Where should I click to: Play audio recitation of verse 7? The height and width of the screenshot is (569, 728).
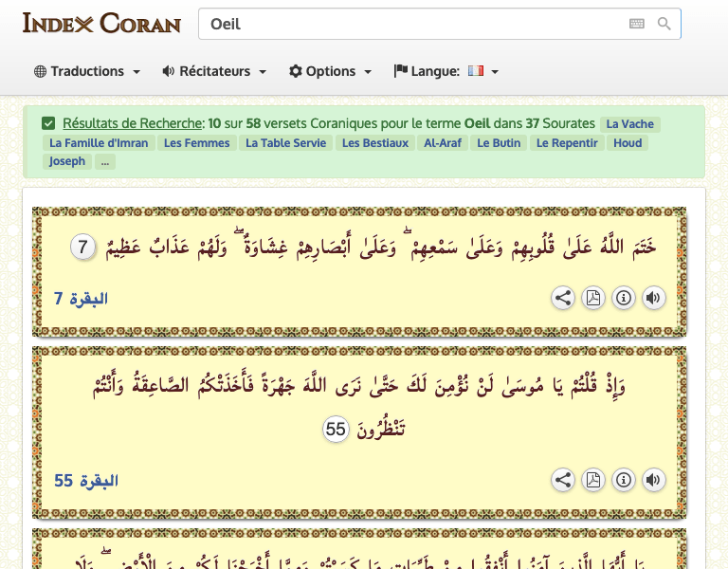click(x=653, y=299)
